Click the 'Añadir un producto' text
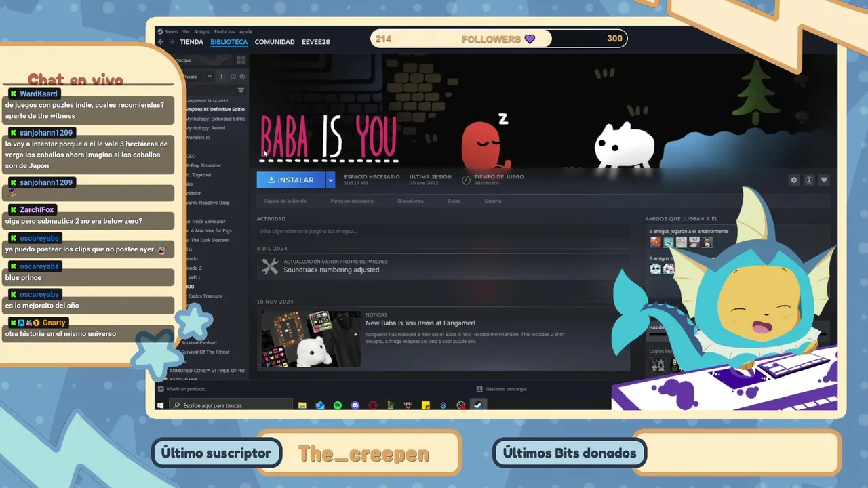This screenshot has height=488, width=868. coord(186,389)
